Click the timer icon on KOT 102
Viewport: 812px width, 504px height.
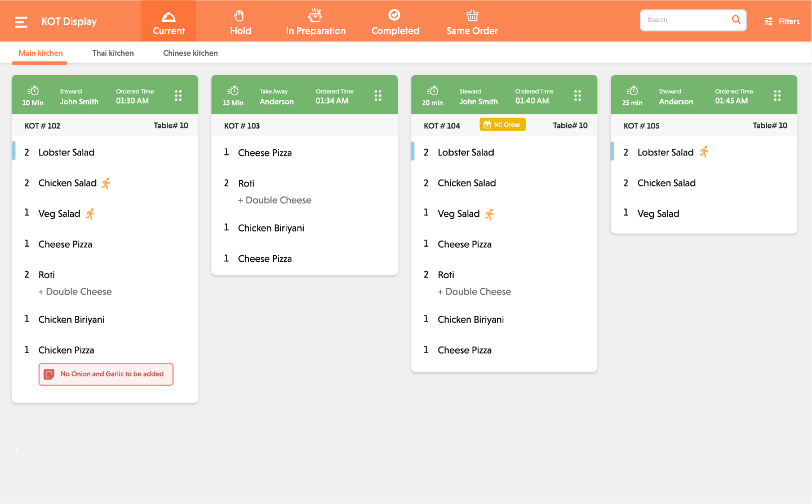[33, 91]
